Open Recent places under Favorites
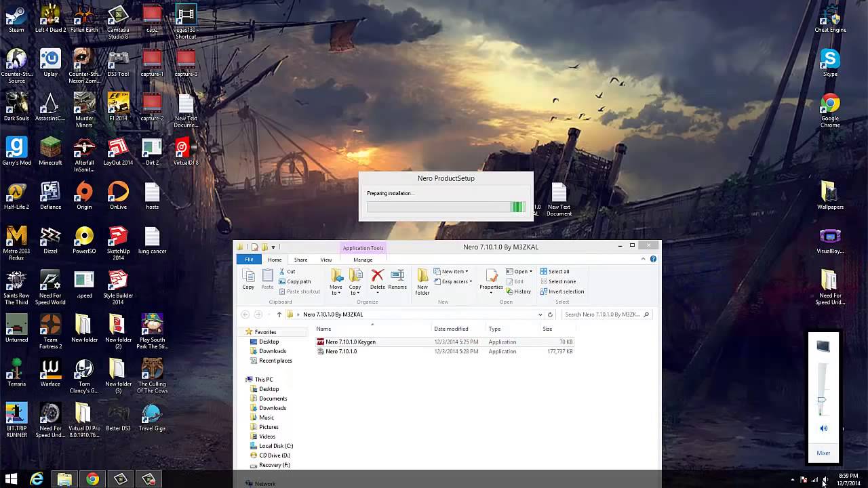Screen dimensions: 868x488 271,361
